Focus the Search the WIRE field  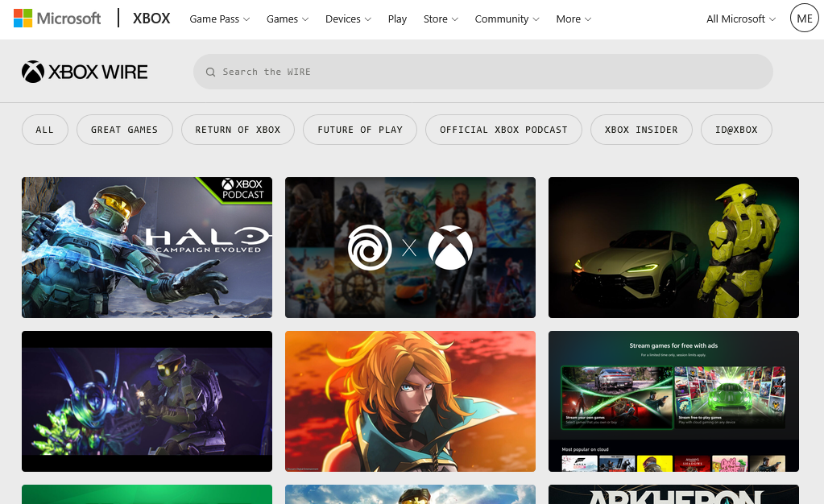tap(483, 72)
